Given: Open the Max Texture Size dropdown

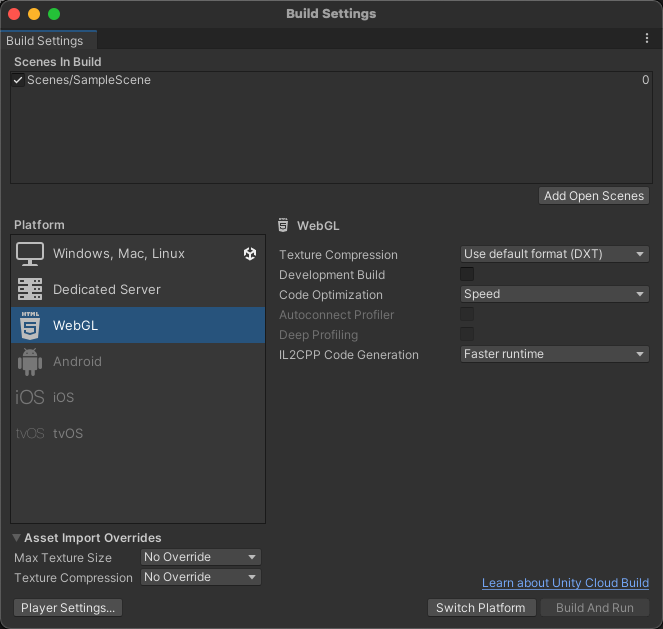Looking at the screenshot, I should point(200,557).
